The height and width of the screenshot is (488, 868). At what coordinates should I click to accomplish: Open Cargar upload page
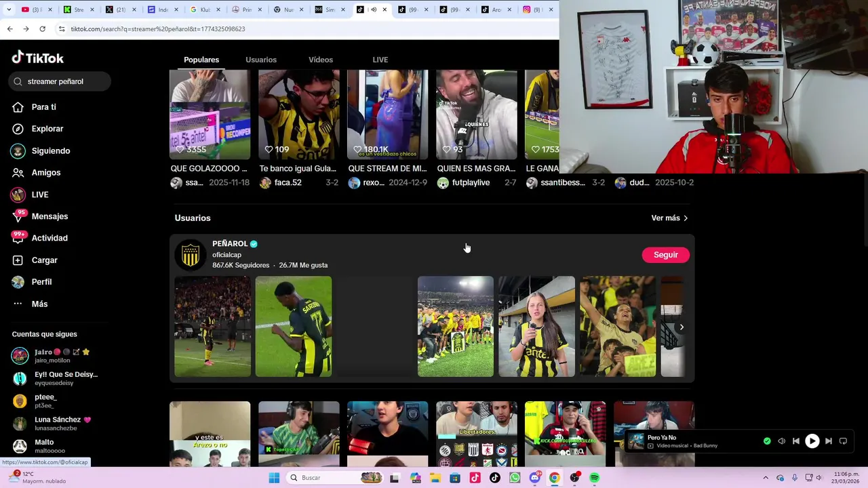click(35, 260)
